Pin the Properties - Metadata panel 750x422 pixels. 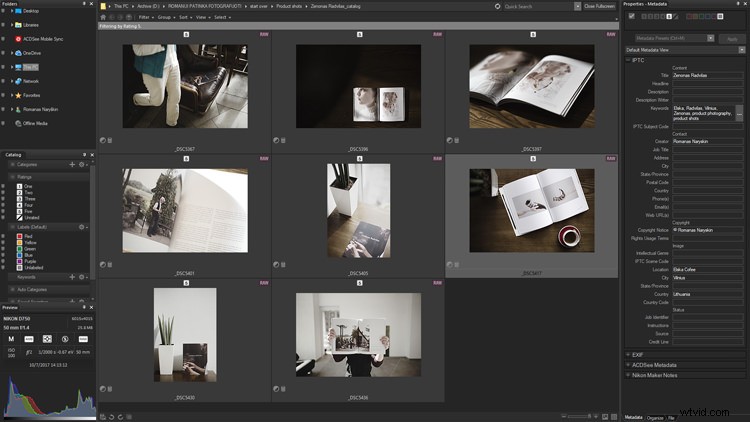coord(739,4)
